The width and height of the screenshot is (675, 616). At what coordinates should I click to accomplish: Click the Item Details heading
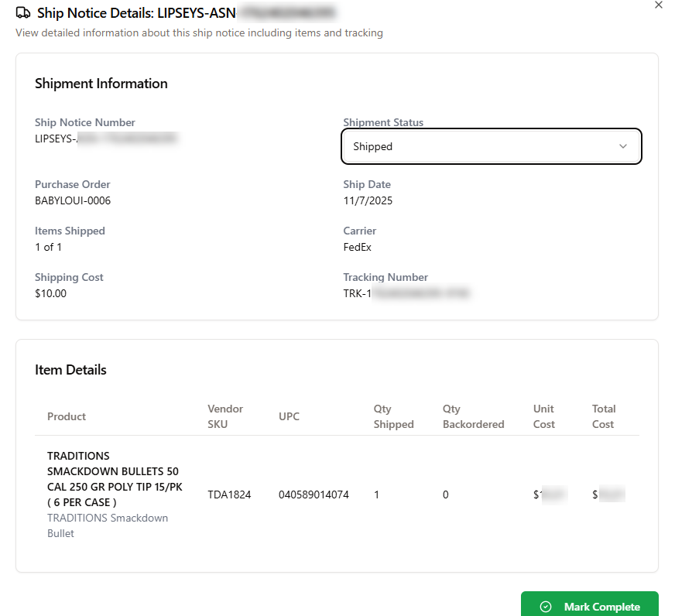tap(70, 370)
